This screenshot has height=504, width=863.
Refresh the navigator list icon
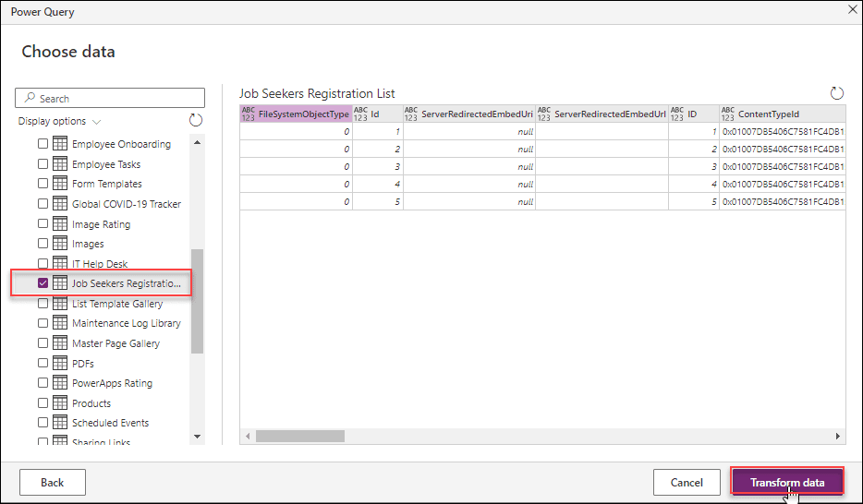pos(195,120)
